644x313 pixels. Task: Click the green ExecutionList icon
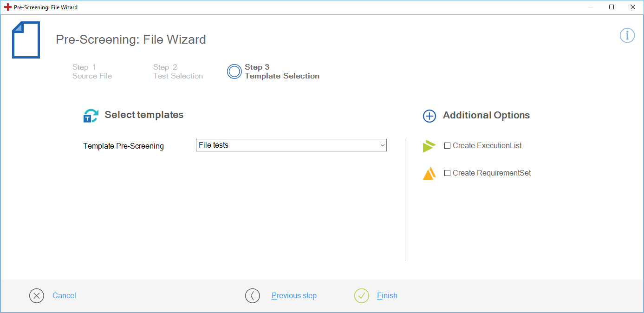429,146
